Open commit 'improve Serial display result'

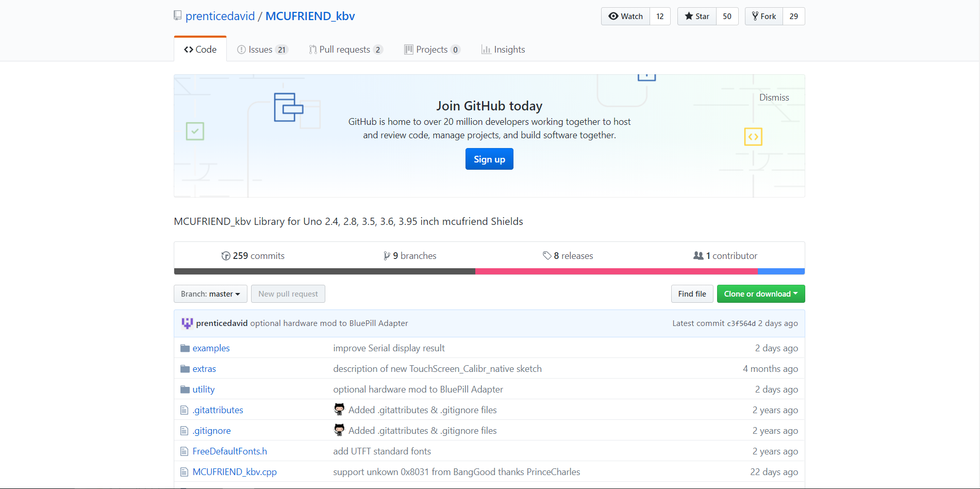pyautogui.click(x=389, y=348)
